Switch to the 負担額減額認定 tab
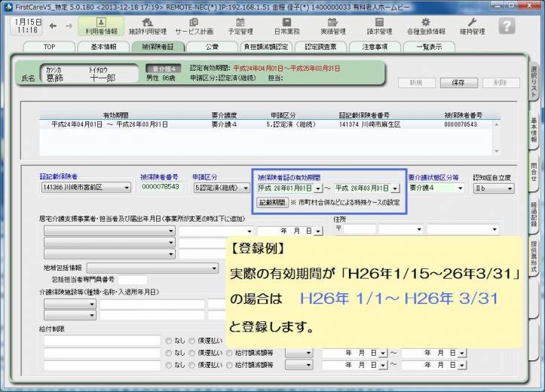The height and width of the screenshot is (392, 545). 265,47
